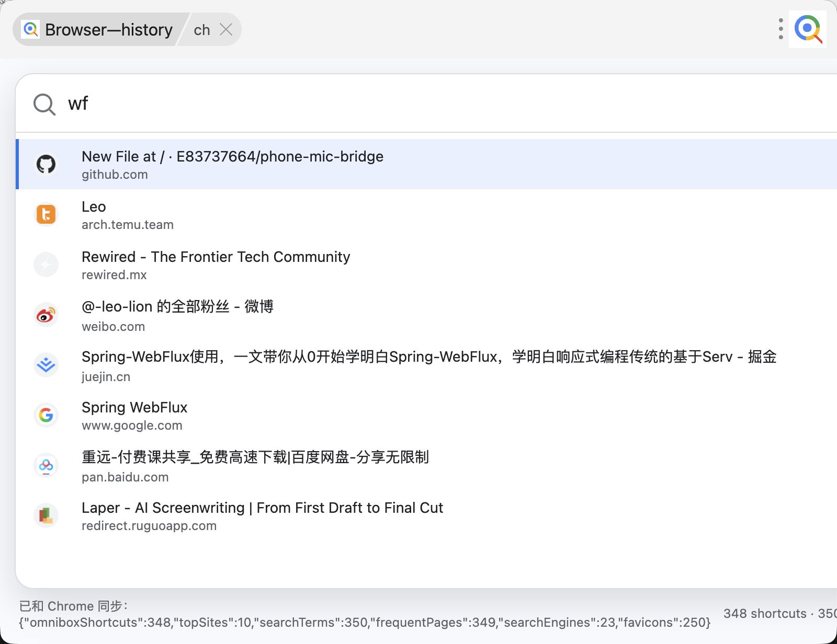Switch to the 'ch' tab
The height and width of the screenshot is (644, 837).
202,30
